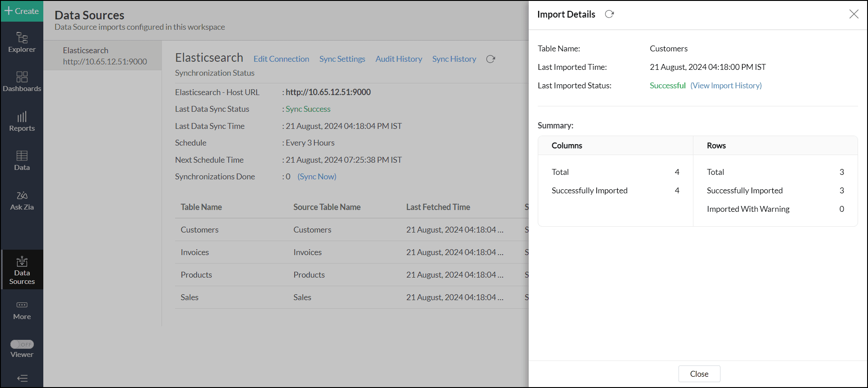Open Ask Zia assistant
The width and height of the screenshot is (868, 388).
click(x=22, y=200)
